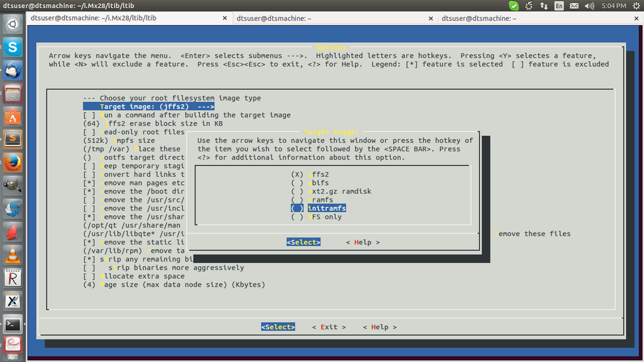Click Select button in Target image dialog
Viewport: 644px width, 362px height.
pyautogui.click(x=304, y=242)
